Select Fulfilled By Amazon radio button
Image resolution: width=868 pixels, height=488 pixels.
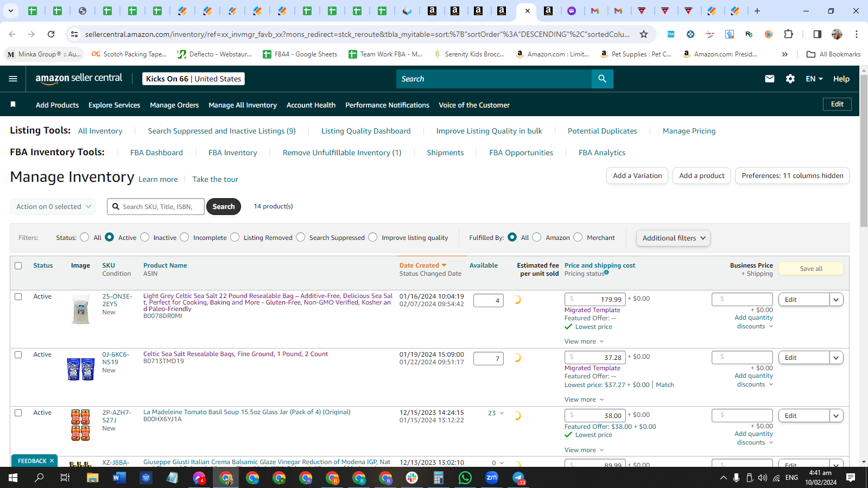[x=536, y=237]
